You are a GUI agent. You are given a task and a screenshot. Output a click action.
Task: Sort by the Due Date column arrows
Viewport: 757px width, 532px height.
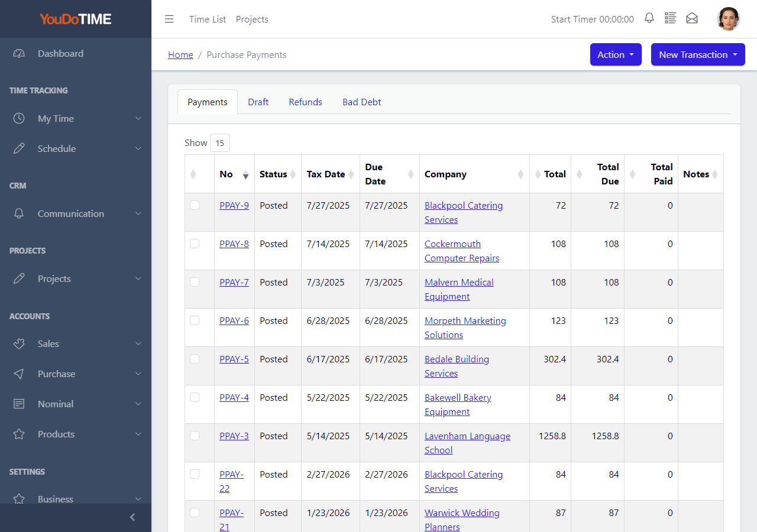(411, 174)
